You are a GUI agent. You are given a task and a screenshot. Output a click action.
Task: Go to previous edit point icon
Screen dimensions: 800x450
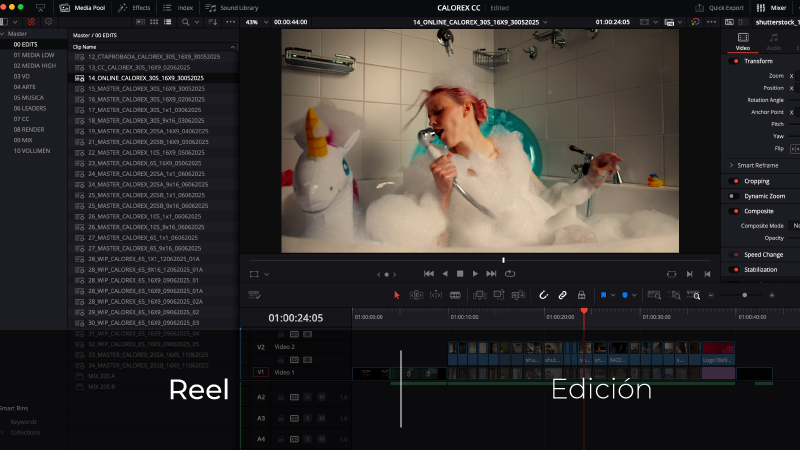(x=707, y=274)
